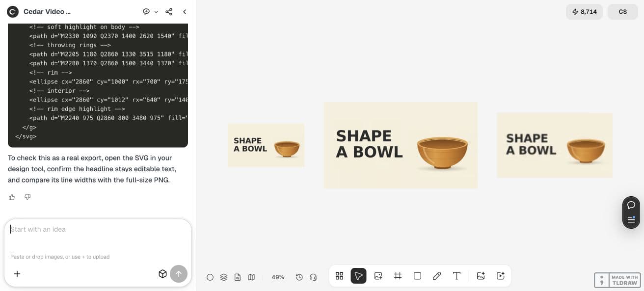Click the list lines icon in the right floating pill
Screen dimensions: 644x291
pyautogui.click(x=631, y=219)
